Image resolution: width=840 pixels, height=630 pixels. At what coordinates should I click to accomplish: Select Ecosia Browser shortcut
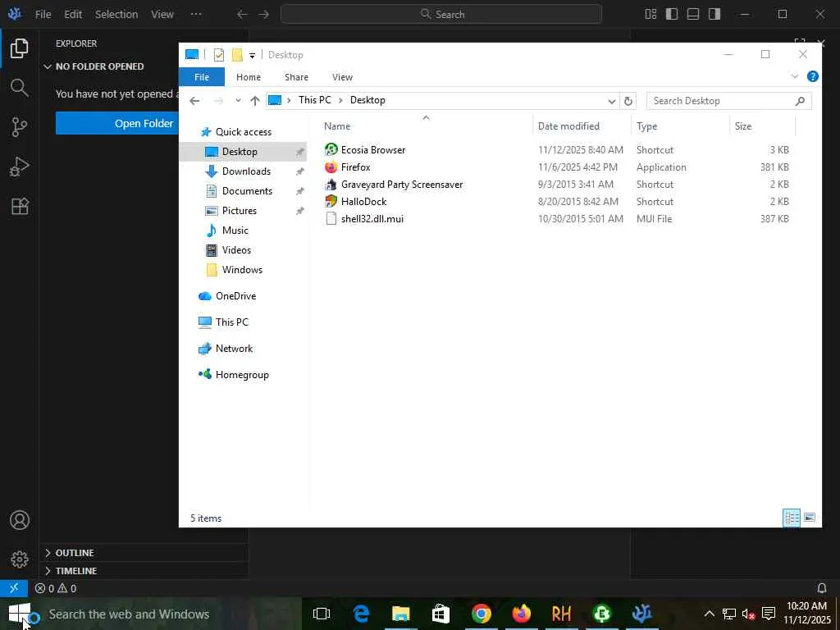373,150
